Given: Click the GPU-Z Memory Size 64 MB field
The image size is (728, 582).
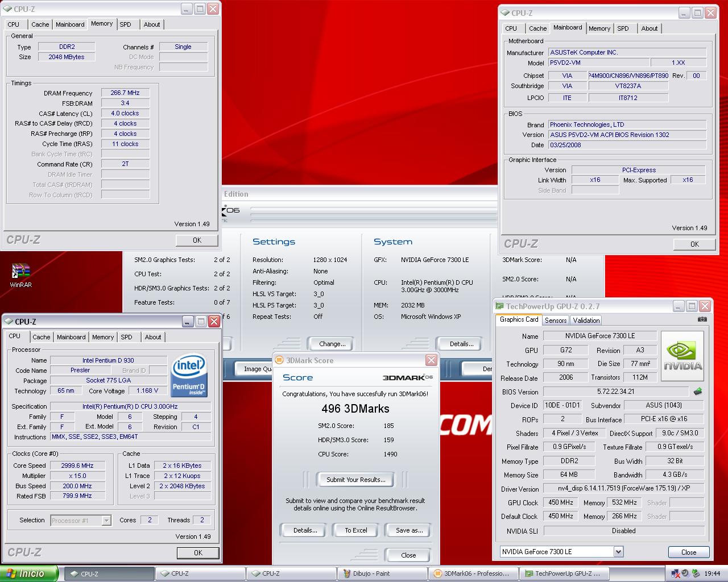Looking at the screenshot, I should point(569,475).
